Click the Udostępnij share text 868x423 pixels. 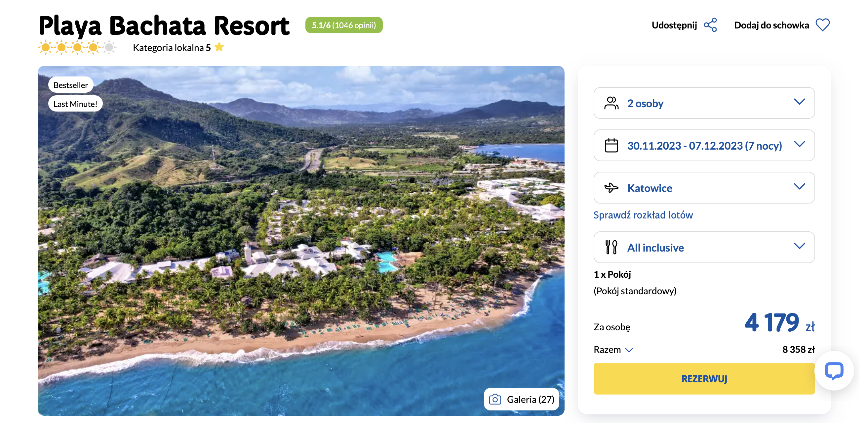[x=674, y=25]
